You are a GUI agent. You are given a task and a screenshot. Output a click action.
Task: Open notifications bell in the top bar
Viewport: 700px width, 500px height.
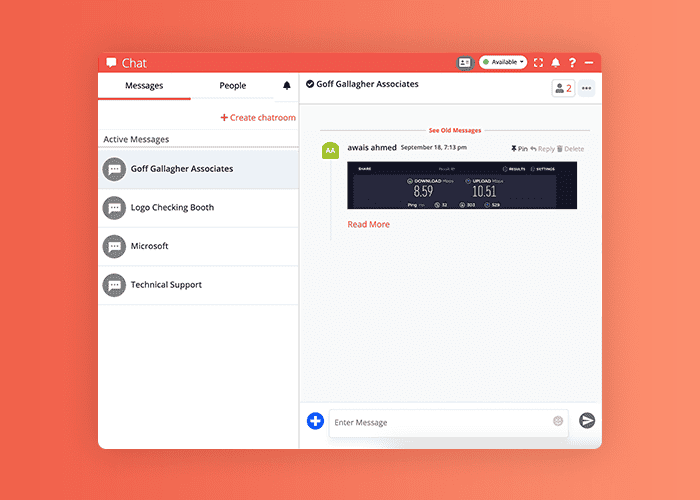click(x=556, y=62)
